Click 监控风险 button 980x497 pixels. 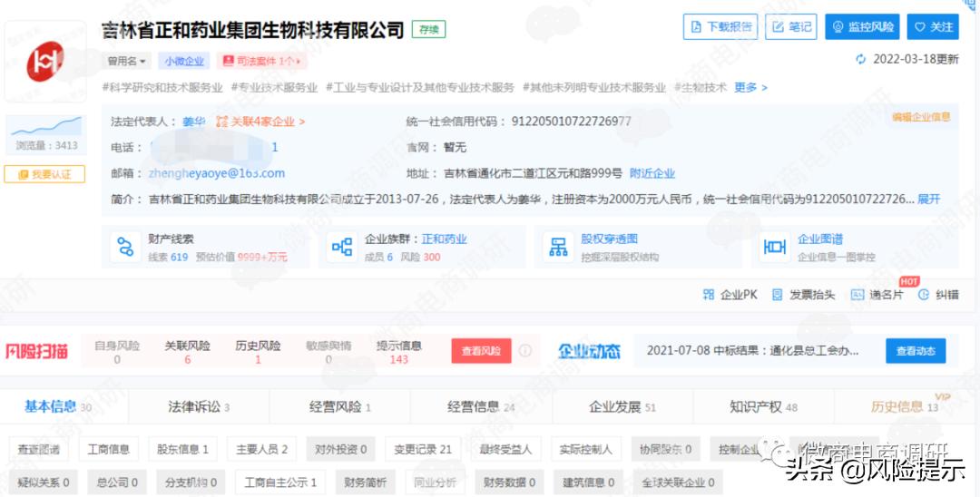click(863, 27)
